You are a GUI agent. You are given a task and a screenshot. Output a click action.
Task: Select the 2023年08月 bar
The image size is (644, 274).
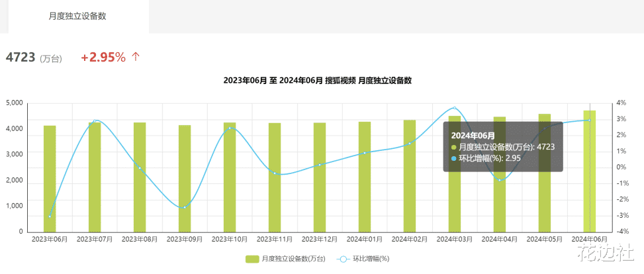click(x=140, y=177)
